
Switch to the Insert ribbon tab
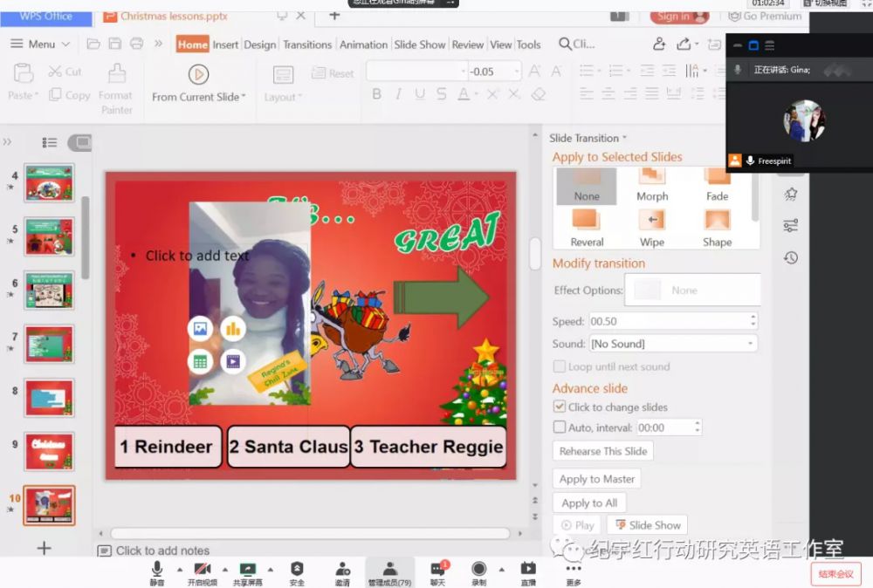tap(225, 44)
